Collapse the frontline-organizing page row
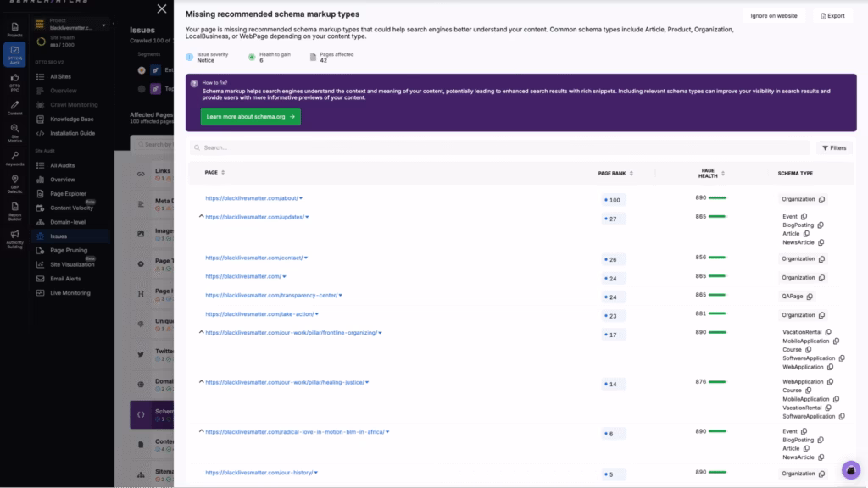 click(x=201, y=333)
